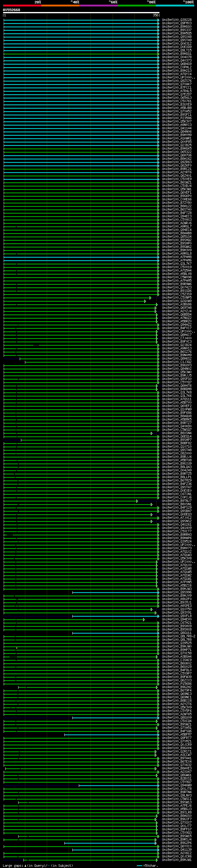Image resolution: width=197 pixels, height=868 pixels.
Task: Open hit UniRef100_C0PHL2
Action: 176,67
